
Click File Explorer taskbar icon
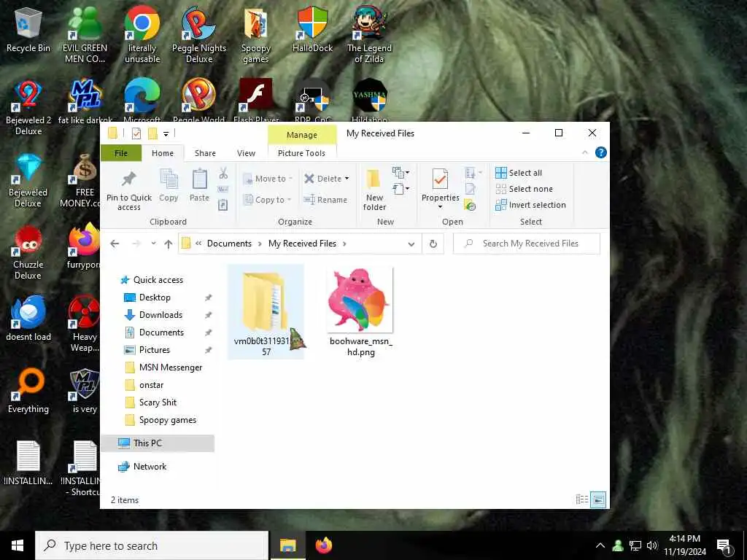287,545
